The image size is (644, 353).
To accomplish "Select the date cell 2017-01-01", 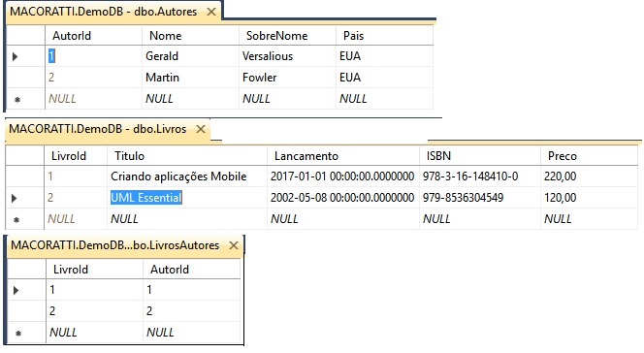I will click(x=343, y=176).
